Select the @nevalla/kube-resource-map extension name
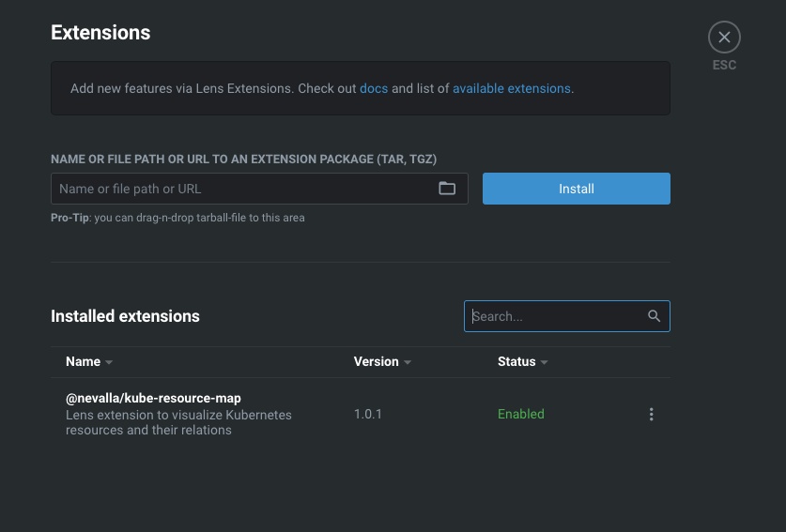The width and height of the screenshot is (786, 532). [x=153, y=398]
